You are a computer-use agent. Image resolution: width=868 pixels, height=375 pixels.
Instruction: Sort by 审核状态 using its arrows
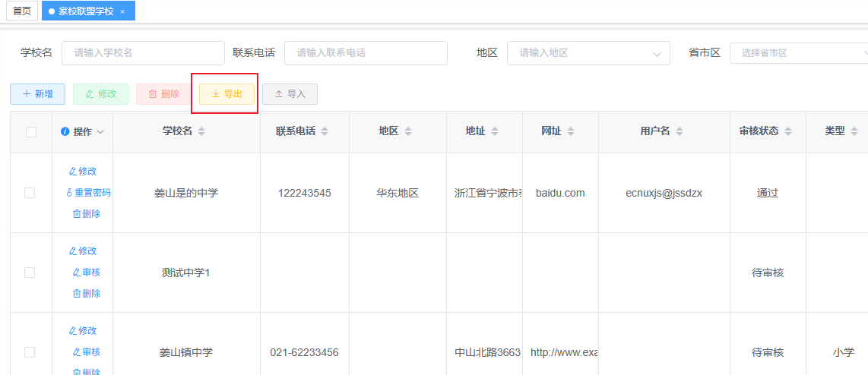788,131
